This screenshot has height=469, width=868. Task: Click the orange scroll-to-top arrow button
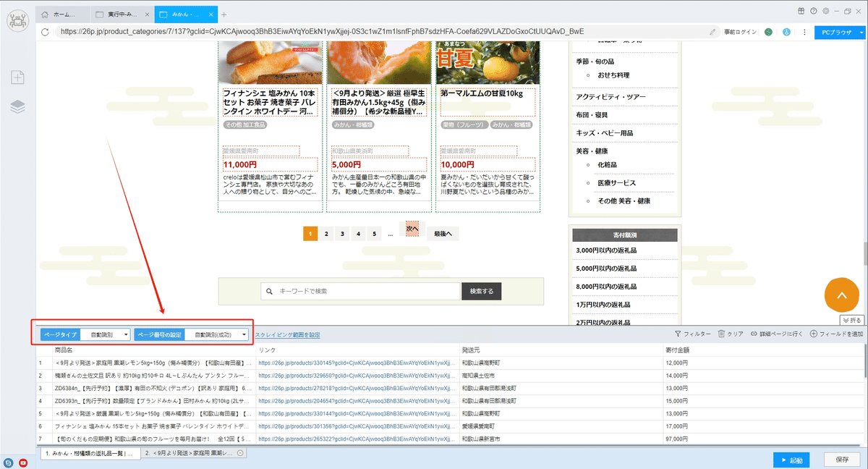coord(841,295)
